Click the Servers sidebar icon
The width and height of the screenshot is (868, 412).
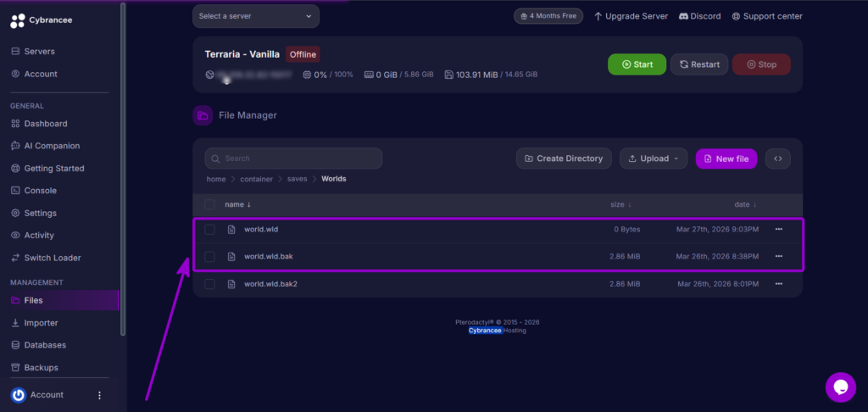(15, 52)
